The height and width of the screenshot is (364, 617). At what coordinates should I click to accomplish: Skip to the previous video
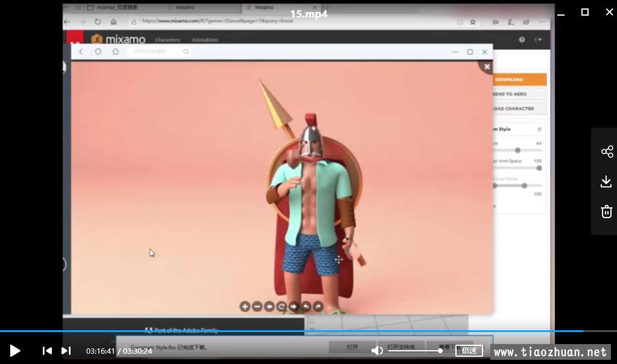click(47, 351)
